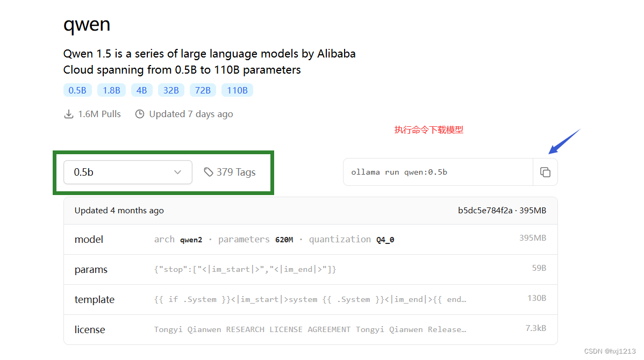This screenshot has width=644, height=360.
Task: Select the 72B size tag
Action: coord(203,90)
